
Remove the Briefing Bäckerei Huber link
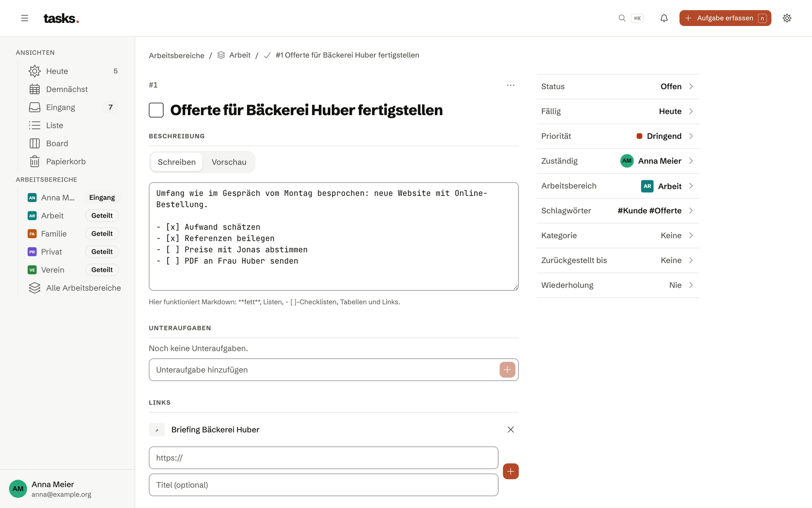510,430
